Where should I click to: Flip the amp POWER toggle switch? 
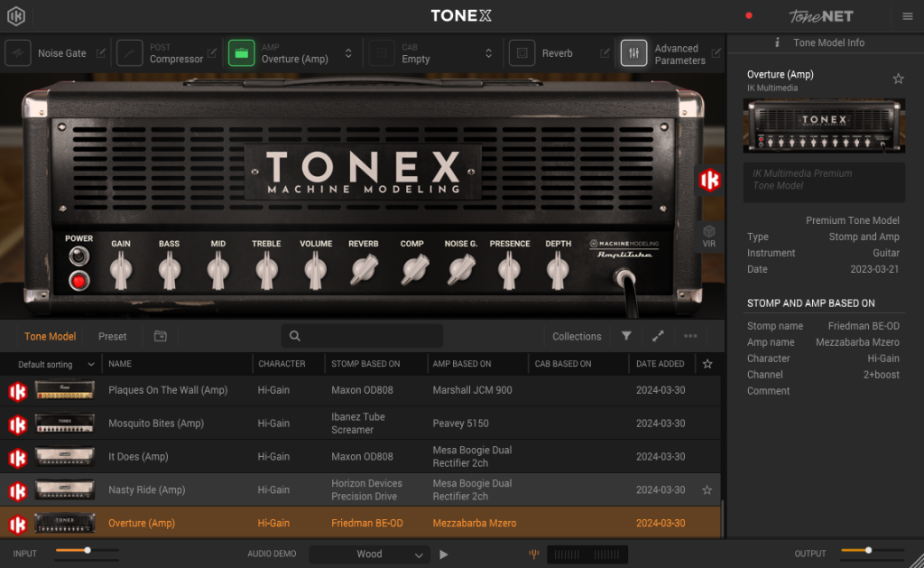pyautogui.click(x=79, y=256)
